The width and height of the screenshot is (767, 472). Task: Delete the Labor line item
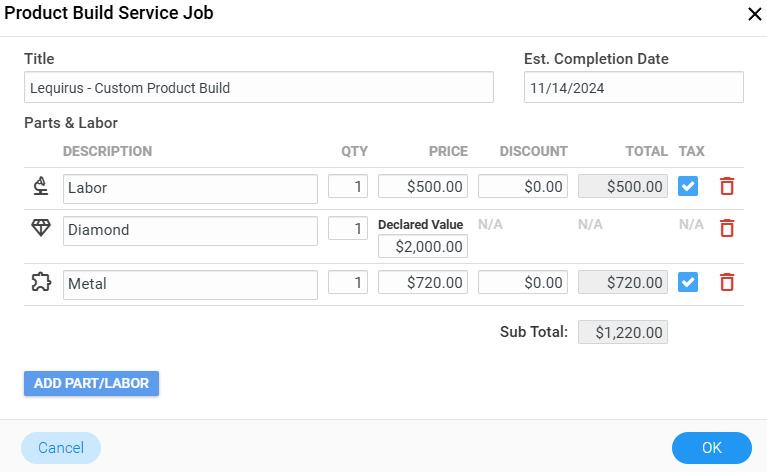[x=727, y=186]
